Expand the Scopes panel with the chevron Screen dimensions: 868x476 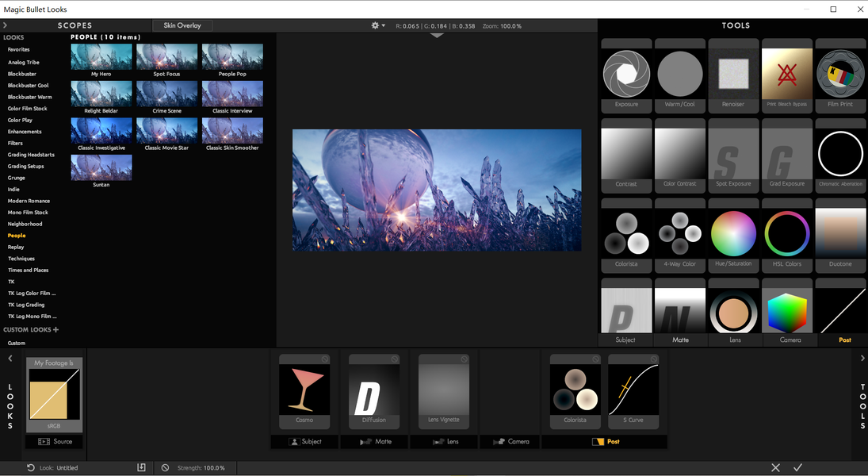[5, 25]
